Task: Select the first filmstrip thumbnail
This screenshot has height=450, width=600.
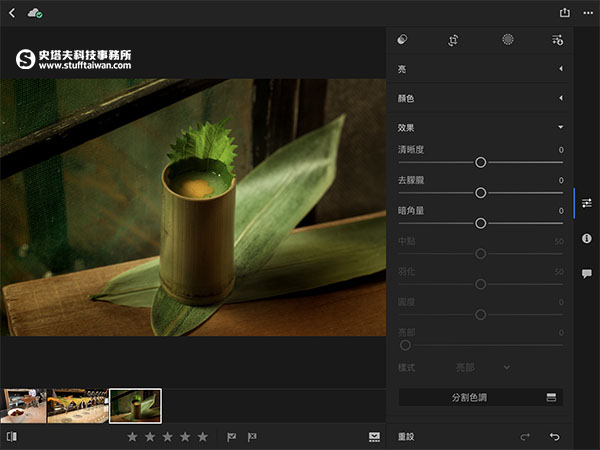Action: 23,406
